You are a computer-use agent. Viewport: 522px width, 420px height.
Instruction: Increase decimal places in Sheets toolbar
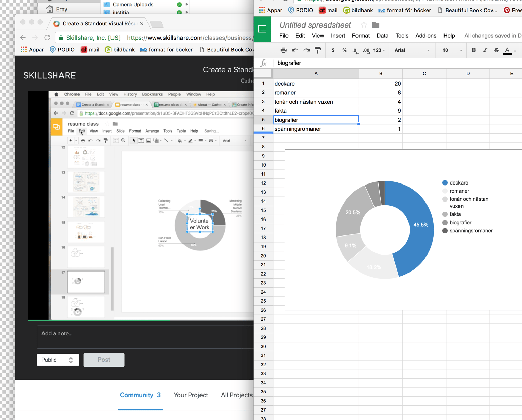(366, 50)
